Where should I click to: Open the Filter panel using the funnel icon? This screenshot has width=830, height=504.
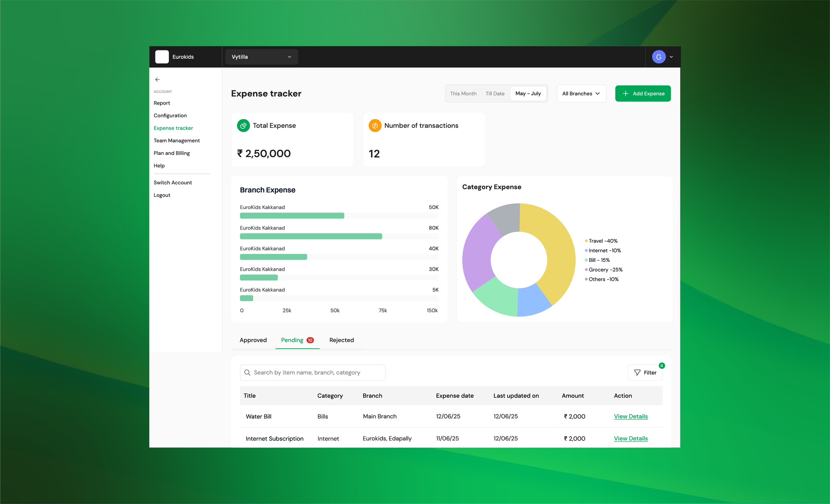tap(638, 373)
